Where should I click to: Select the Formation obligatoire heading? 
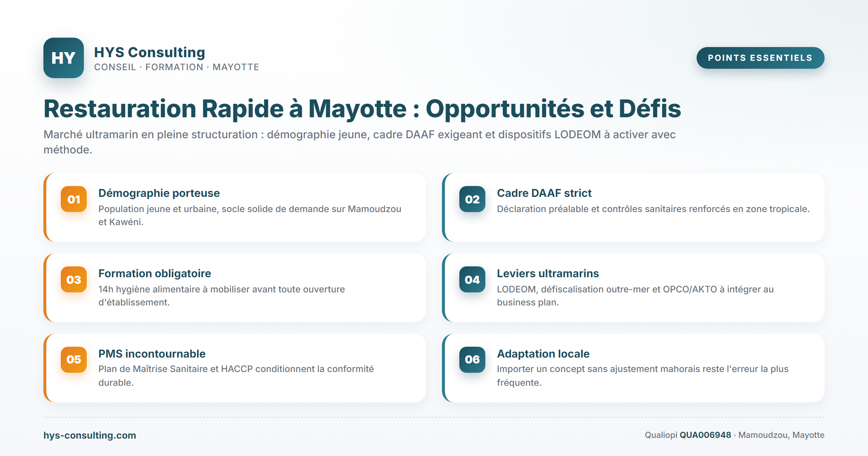pos(155,273)
